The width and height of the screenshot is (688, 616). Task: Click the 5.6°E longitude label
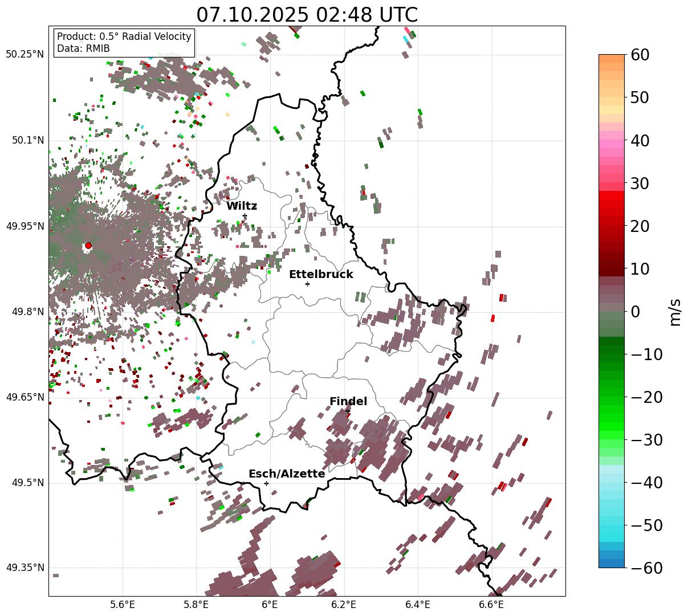(122, 605)
